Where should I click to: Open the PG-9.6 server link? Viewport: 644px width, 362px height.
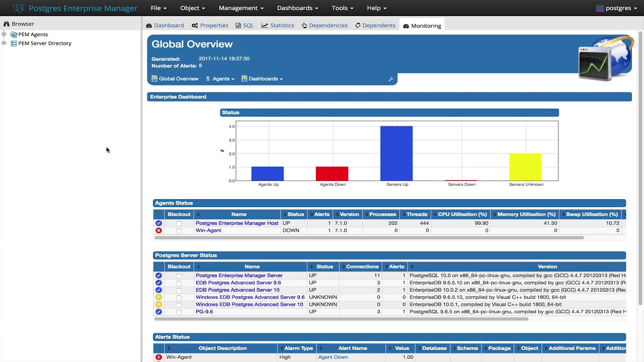204,312
